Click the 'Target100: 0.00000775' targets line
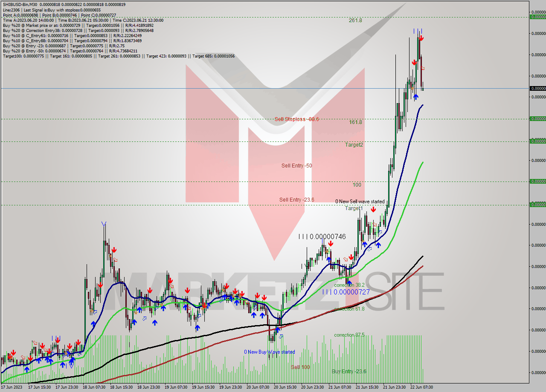This screenshot has height=392, width=546. coord(119,56)
